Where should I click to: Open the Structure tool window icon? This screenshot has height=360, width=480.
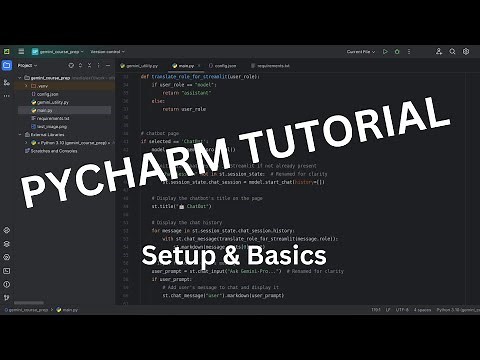tap(7, 82)
